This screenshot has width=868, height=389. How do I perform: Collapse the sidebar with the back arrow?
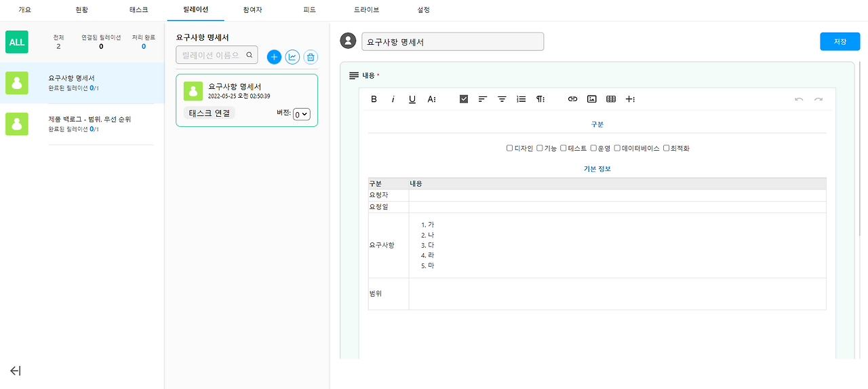[16, 371]
